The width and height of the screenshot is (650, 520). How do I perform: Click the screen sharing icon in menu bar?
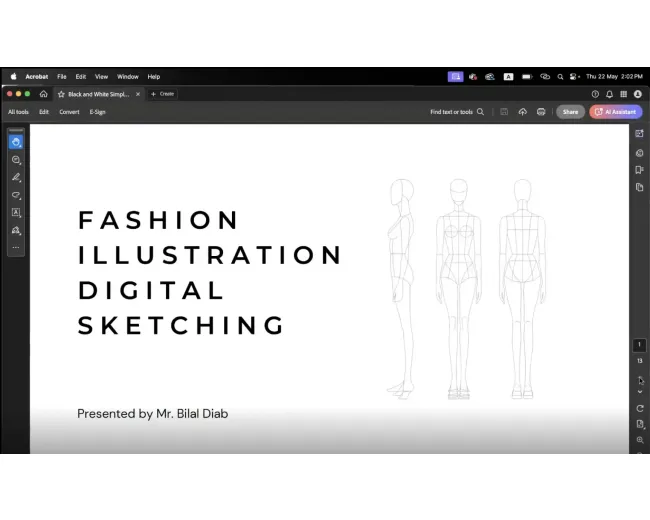coord(456,77)
